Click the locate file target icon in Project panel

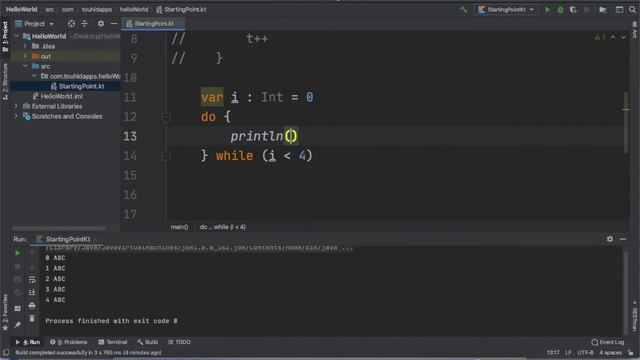point(71,24)
